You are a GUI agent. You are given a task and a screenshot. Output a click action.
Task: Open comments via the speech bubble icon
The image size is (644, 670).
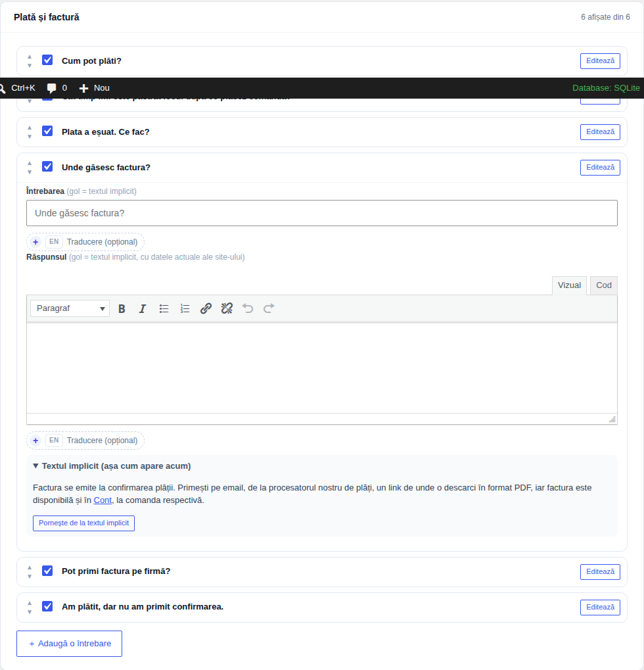51,89
